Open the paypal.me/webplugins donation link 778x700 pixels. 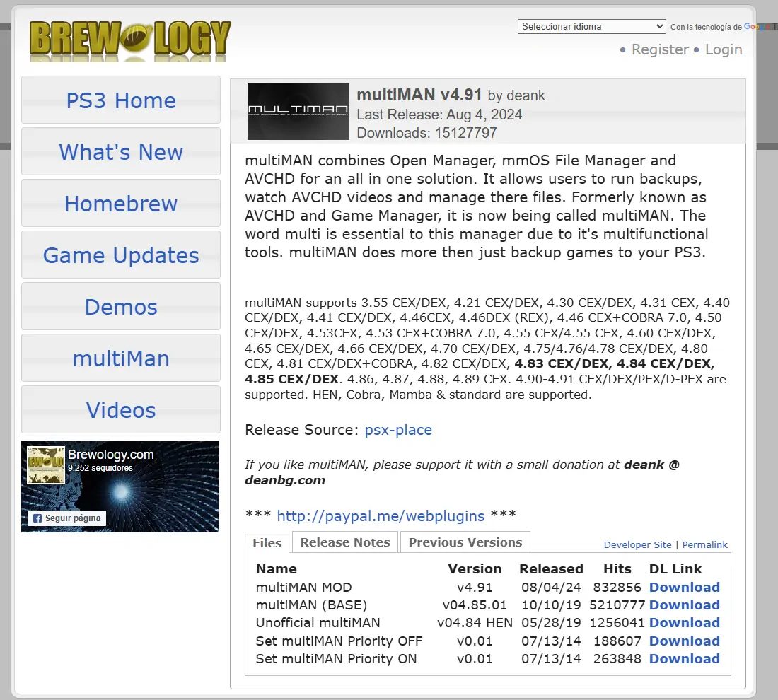[x=381, y=516]
